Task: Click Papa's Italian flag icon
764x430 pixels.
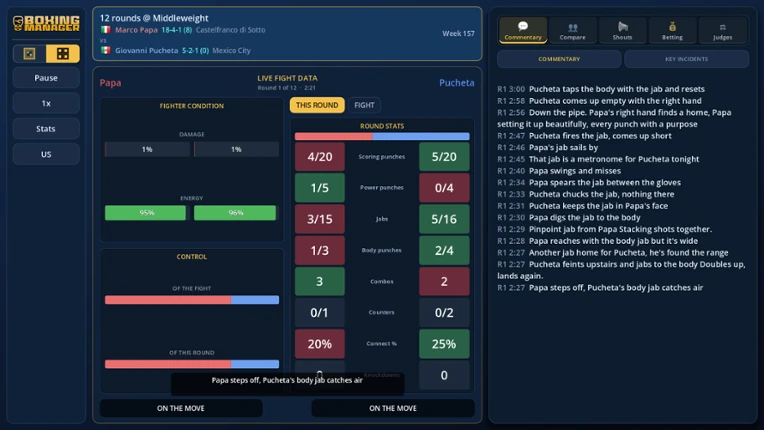Action: coord(105,30)
